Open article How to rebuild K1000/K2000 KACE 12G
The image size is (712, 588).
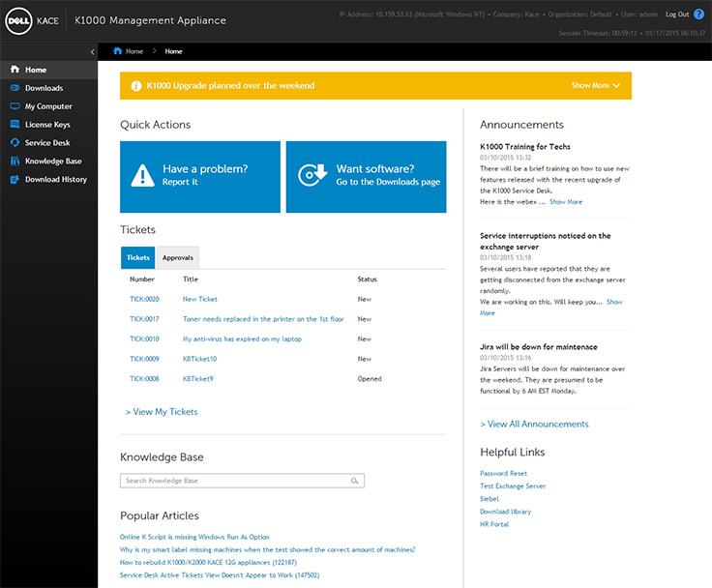coord(208,563)
